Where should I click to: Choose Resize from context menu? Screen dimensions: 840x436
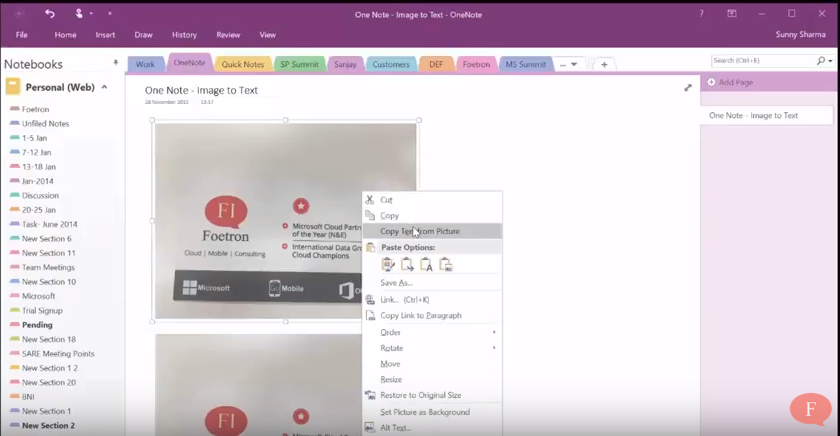432,379
